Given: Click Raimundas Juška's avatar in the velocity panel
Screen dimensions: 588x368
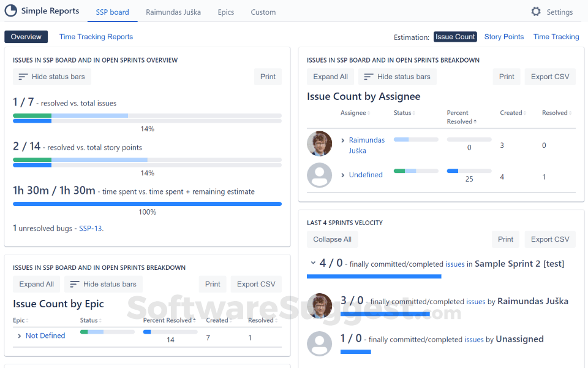Looking at the screenshot, I should (319, 305).
